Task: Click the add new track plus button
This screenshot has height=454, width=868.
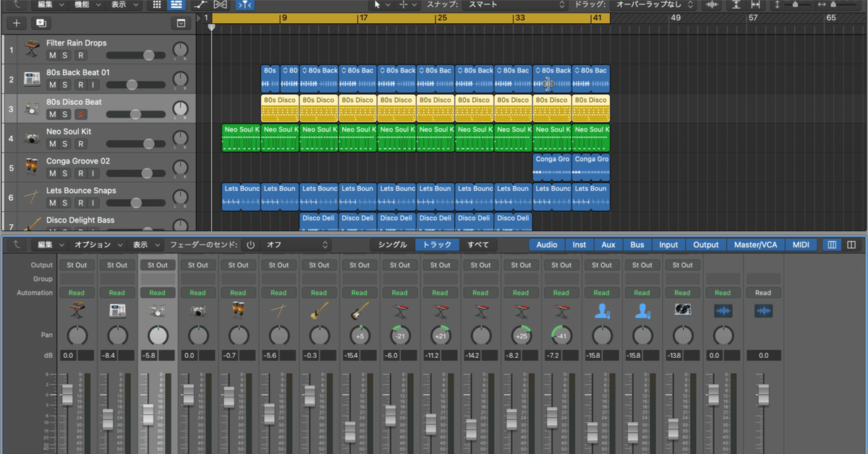Action: [16, 23]
